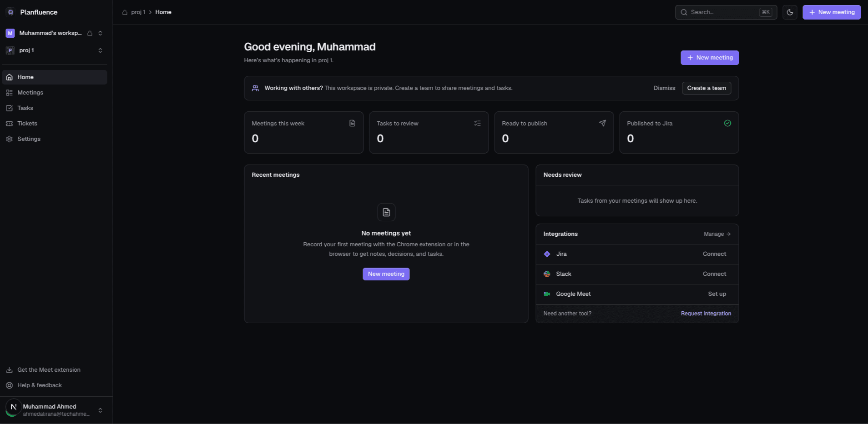This screenshot has width=868, height=424.
Task: Open Tickets in the sidebar
Action: 55,124
